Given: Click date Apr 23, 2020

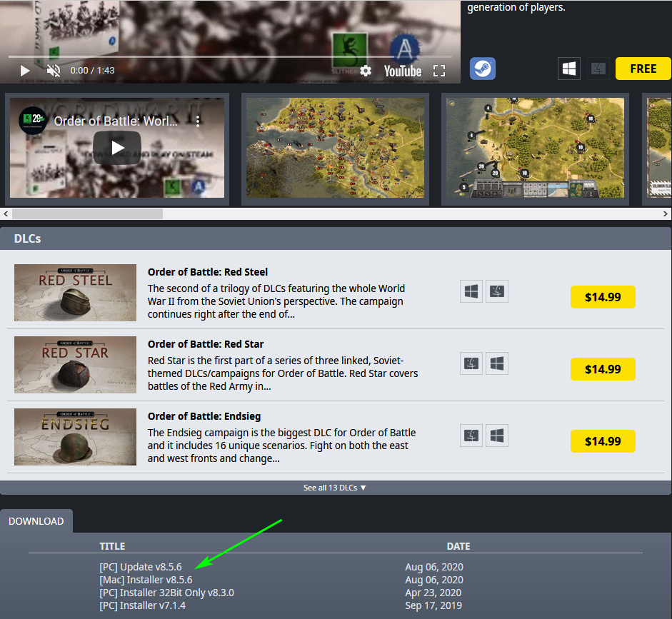Looking at the screenshot, I should pos(433,593).
